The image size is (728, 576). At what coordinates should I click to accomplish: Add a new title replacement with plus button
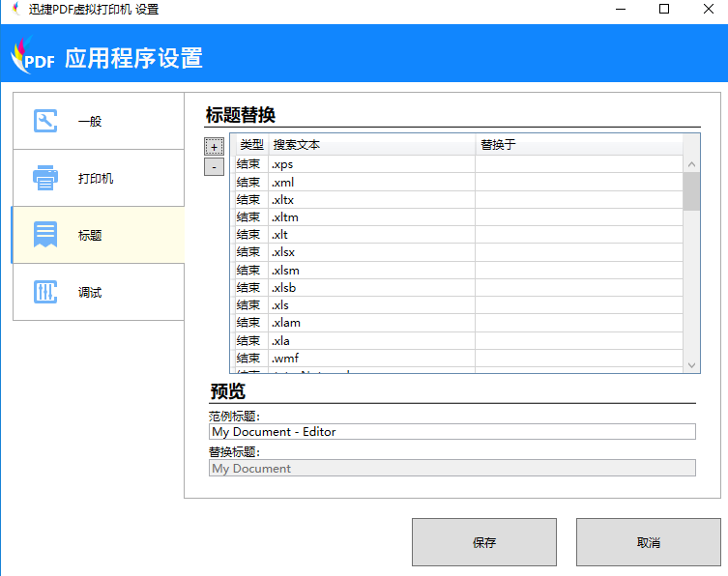(x=214, y=146)
